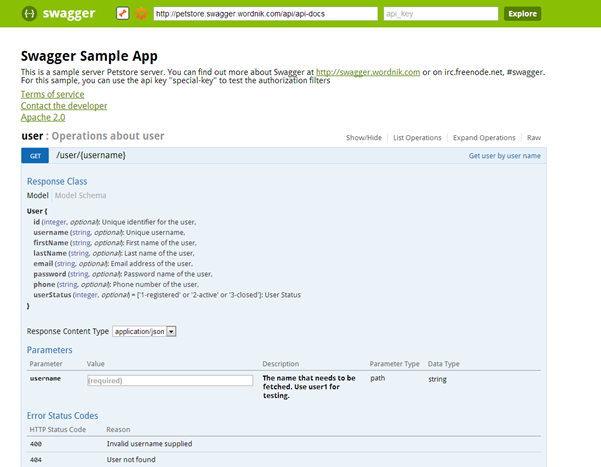Click the orange gear icon

click(141, 13)
